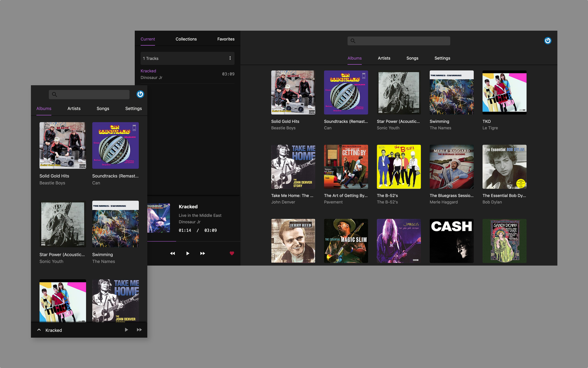The image size is (588, 368).
Task: Switch to the Favorites tab
Action: click(226, 39)
